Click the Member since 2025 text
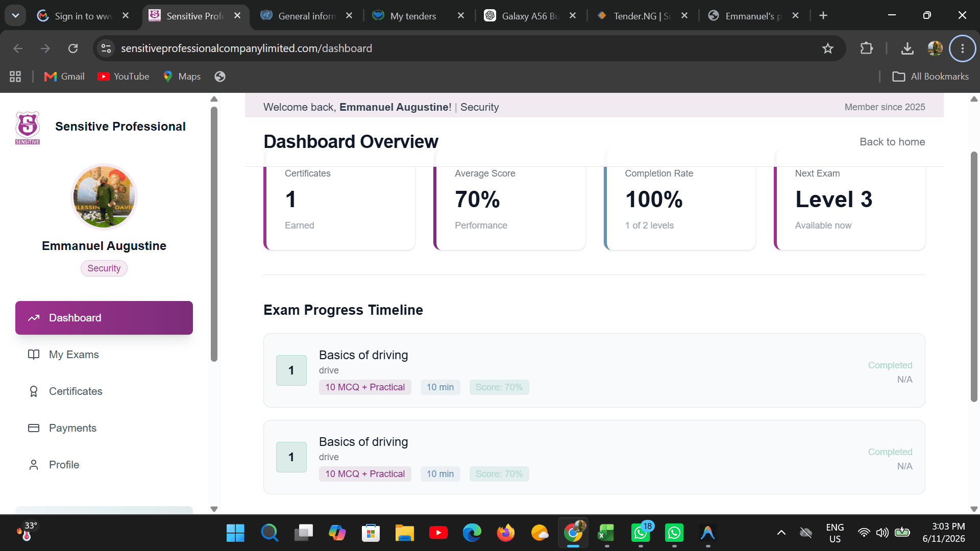 [885, 107]
